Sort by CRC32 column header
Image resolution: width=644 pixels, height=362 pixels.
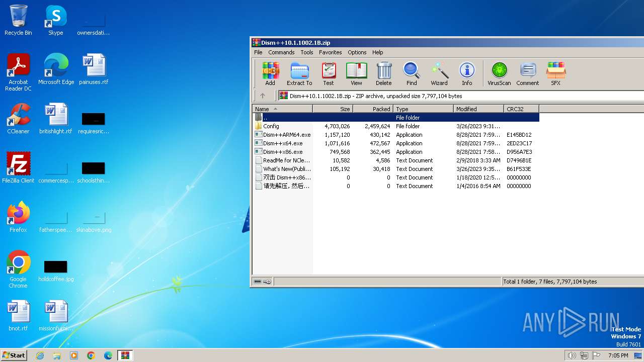tap(521, 109)
